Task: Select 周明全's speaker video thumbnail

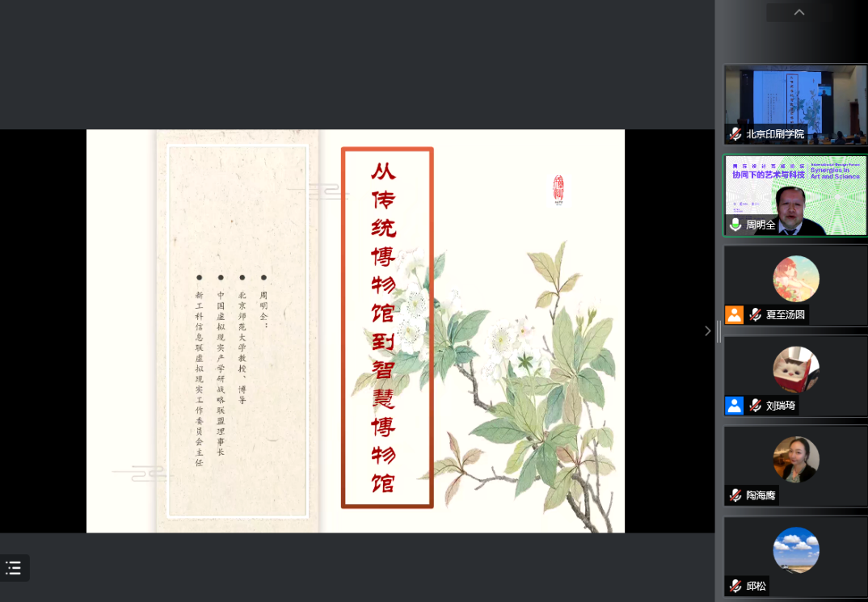Action: click(795, 196)
